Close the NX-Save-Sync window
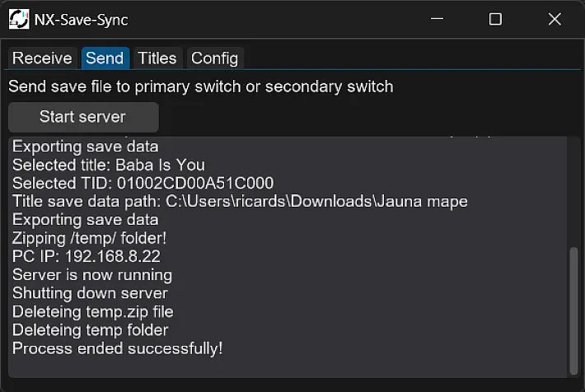The height and width of the screenshot is (392, 585). tap(555, 19)
